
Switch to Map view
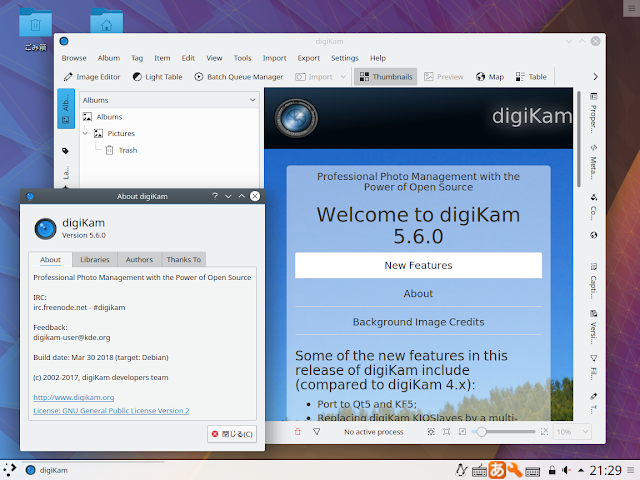(490, 77)
